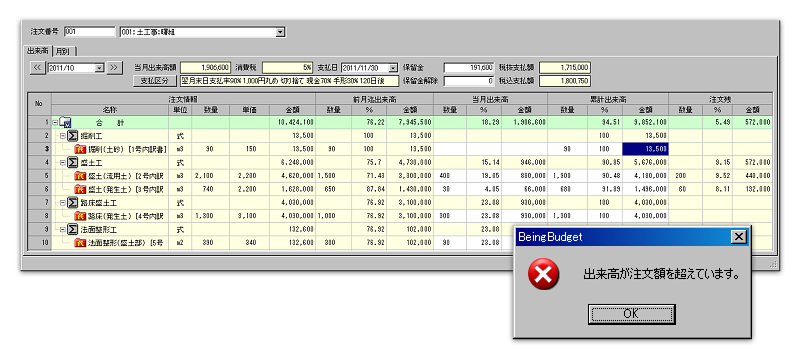Click the 4,620,000 amount in row 5
The image size is (800, 361).
point(293,175)
